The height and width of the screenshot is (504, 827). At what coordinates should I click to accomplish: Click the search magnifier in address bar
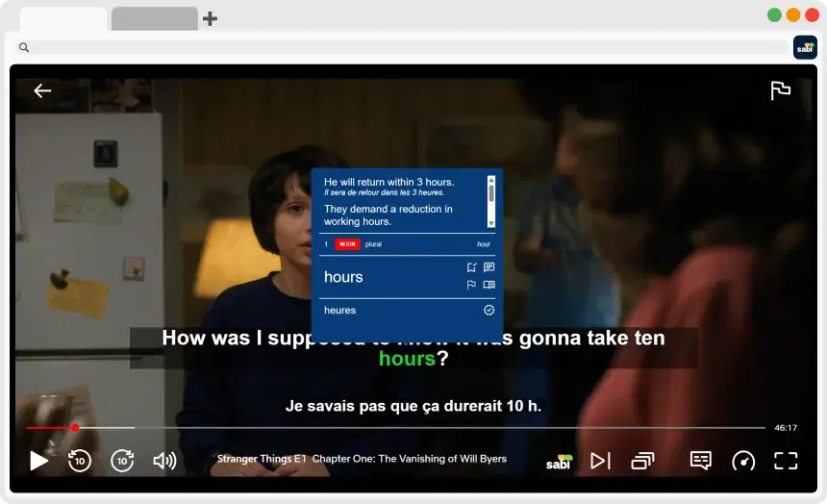pyautogui.click(x=24, y=47)
